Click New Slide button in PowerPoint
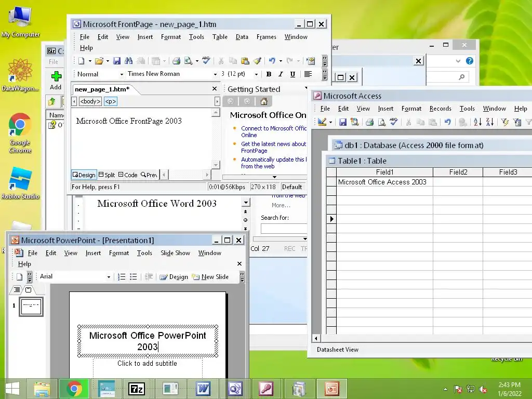532x399 pixels. [210, 277]
